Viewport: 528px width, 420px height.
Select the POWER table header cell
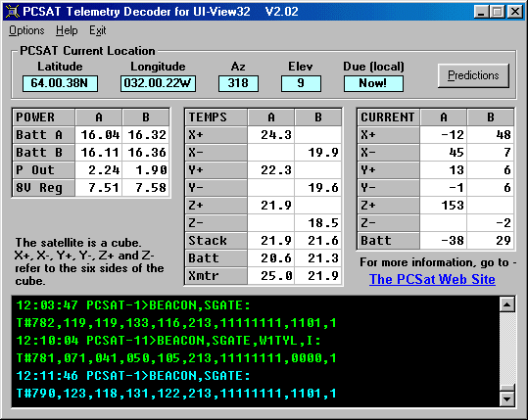(x=44, y=117)
